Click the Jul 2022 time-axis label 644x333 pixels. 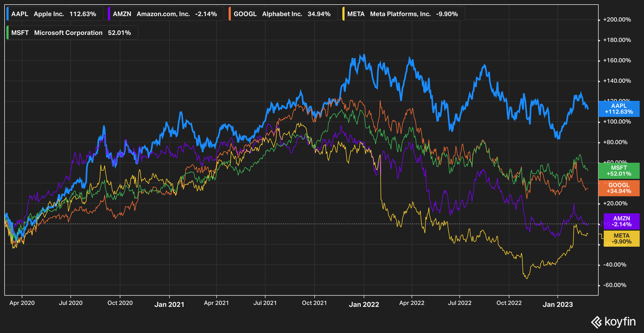tap(460, 303)
